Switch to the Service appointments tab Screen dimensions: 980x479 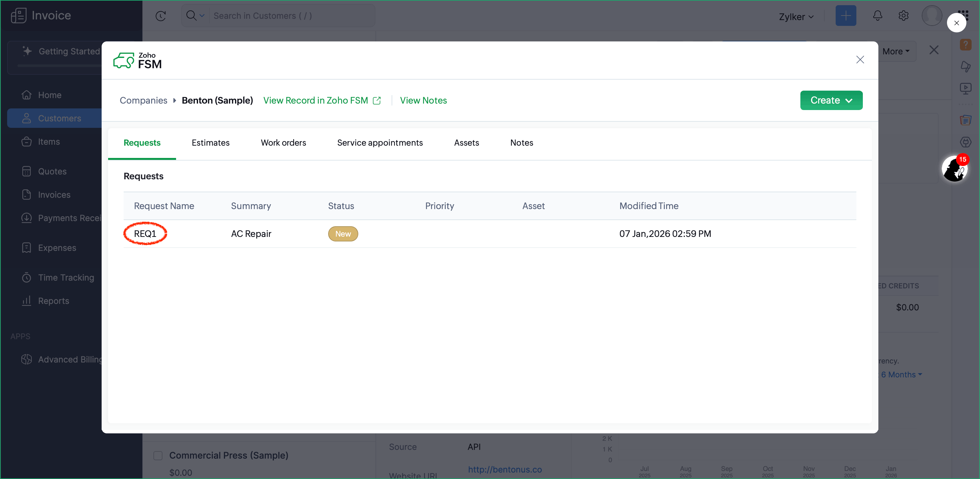coord(380,143)
